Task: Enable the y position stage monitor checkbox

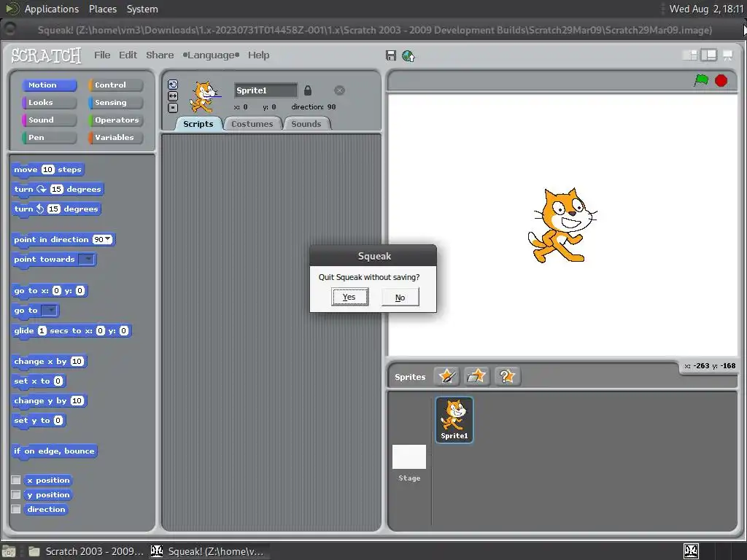Action: coord(16,494)
